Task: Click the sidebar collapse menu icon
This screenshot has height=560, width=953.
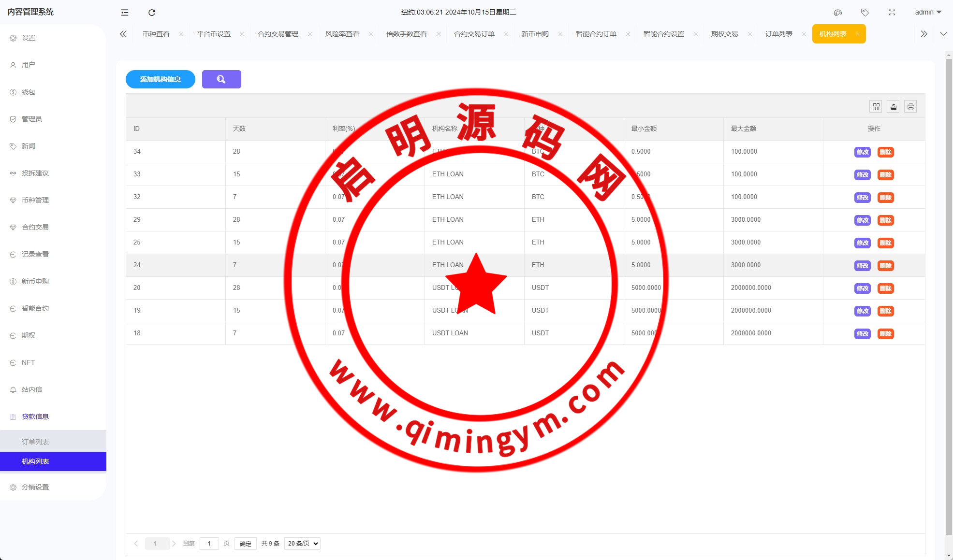Action: click(x=125, y=13)
